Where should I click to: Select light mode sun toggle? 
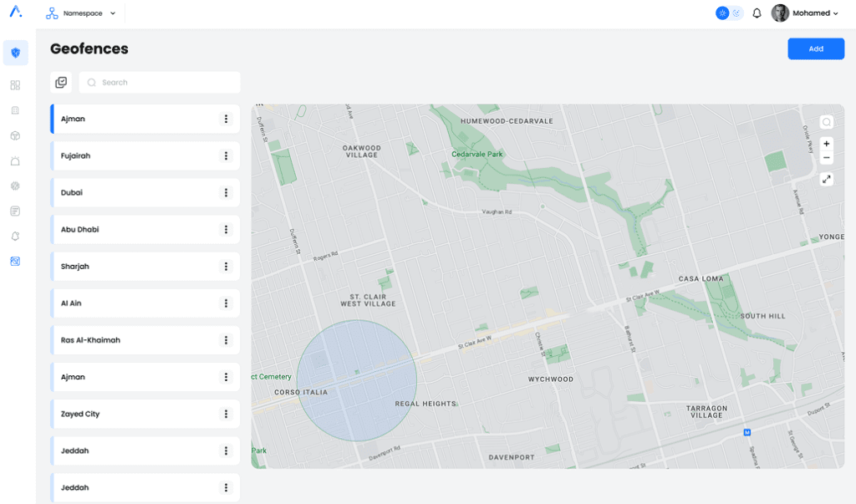point(722,13)
